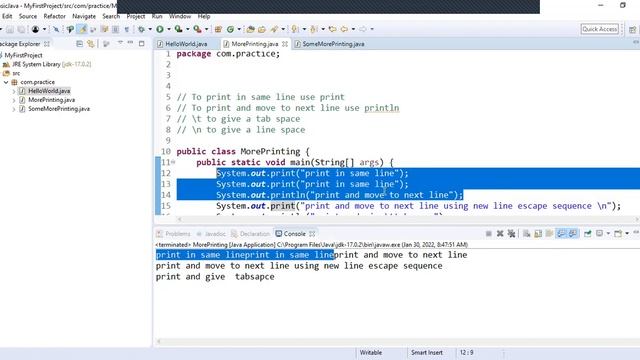Click Remove All Terminated Launches icon
This screenshot has width=640, height=360.
tap(511, 233)
